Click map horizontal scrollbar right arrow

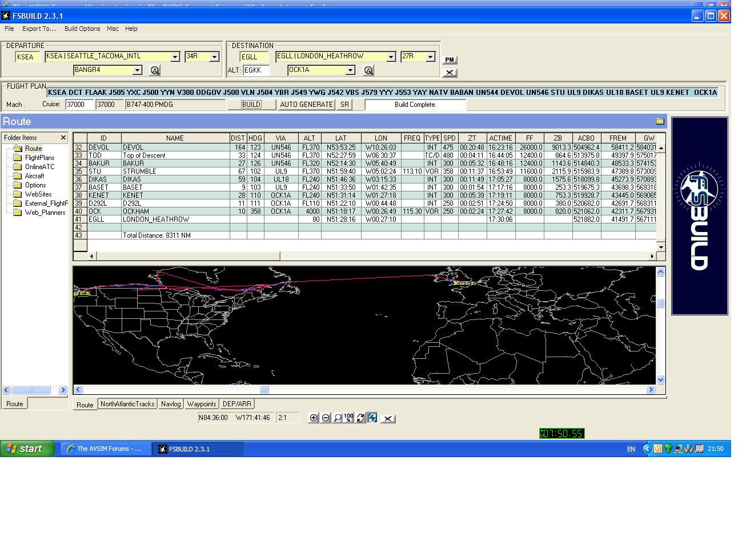pos(651,390)
